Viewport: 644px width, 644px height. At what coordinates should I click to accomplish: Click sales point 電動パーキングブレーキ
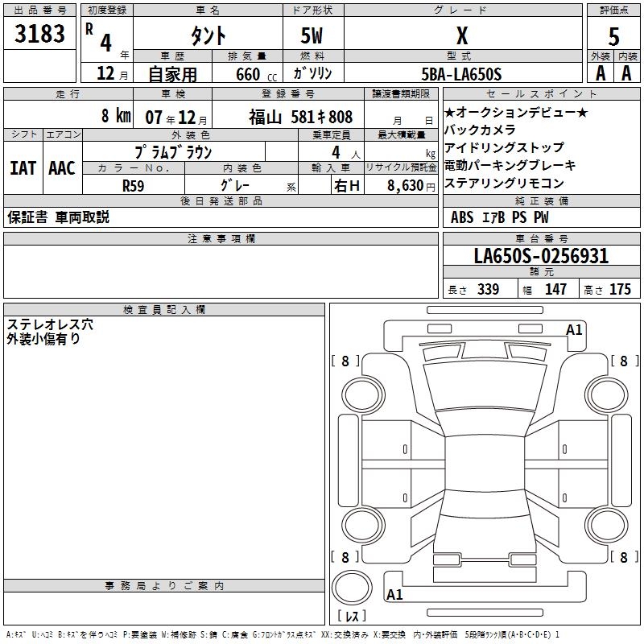click(510, 165)
